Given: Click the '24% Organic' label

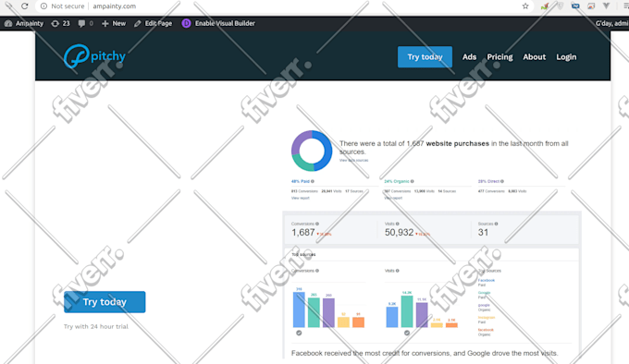Looking at the screenshot, I should (397, 181).
